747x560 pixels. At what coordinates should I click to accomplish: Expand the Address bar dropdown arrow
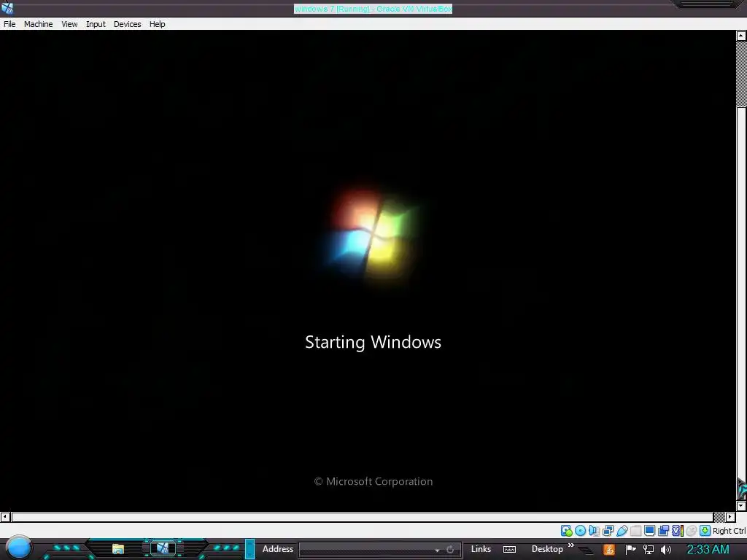point(437,550)
